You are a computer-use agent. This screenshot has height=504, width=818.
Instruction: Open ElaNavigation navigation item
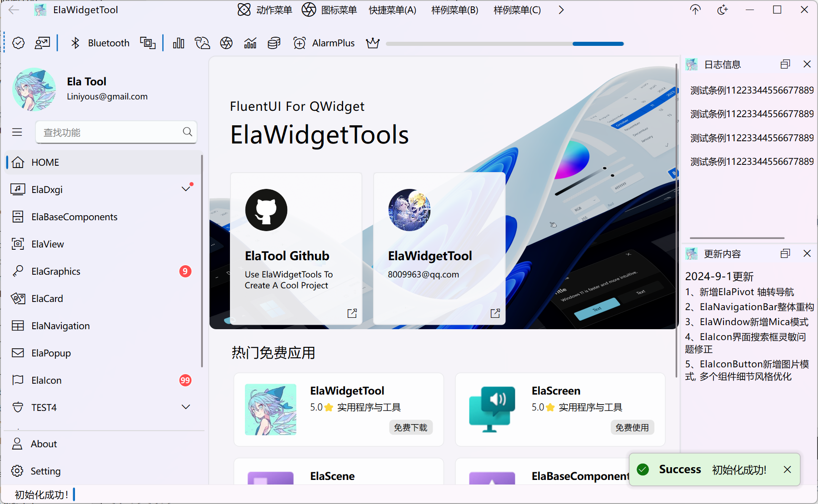tap(104, 326)
